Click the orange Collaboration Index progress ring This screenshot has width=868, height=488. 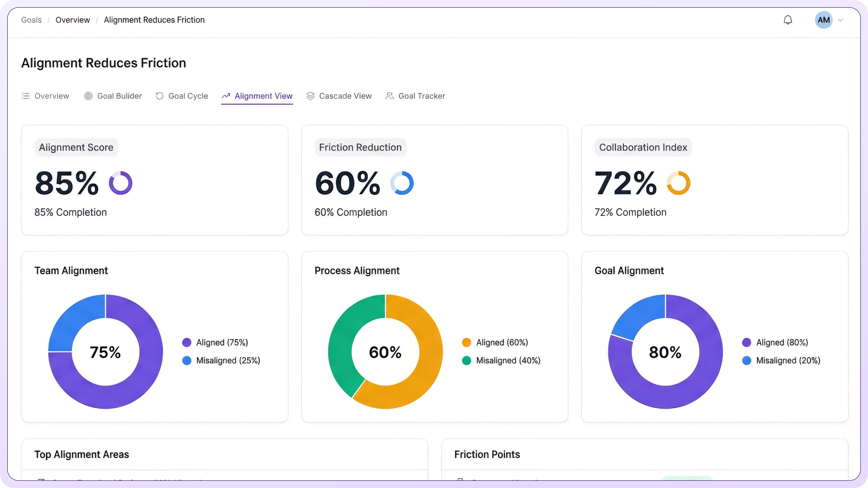click(678, 183)
